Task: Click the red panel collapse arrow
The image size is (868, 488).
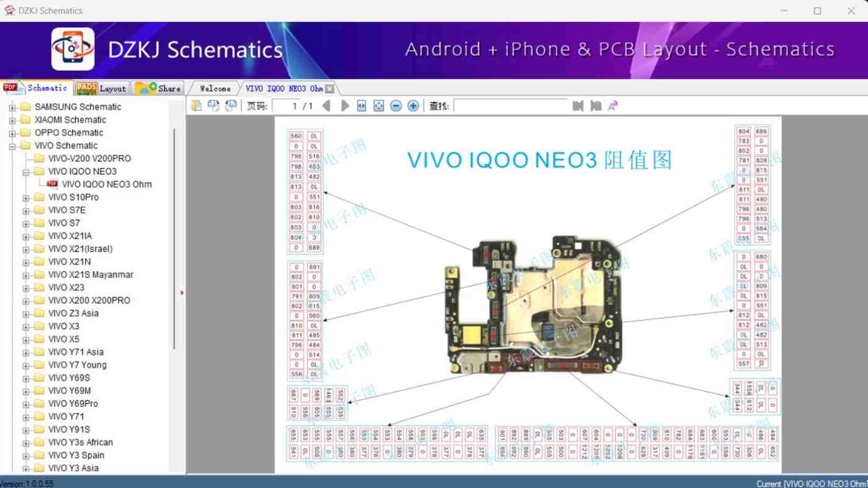Action: tap(182, 293)
